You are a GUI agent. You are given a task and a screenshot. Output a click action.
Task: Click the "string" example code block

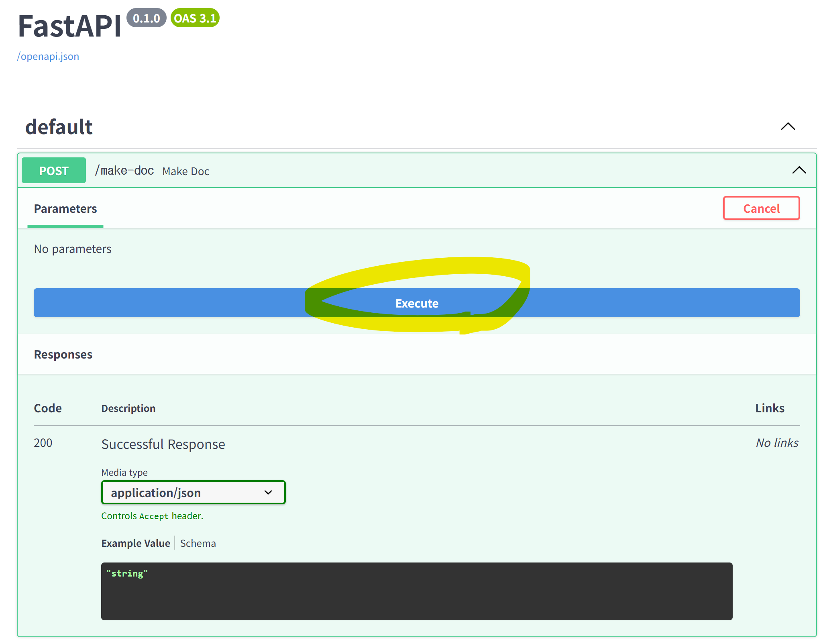click(x=416, y=591)
